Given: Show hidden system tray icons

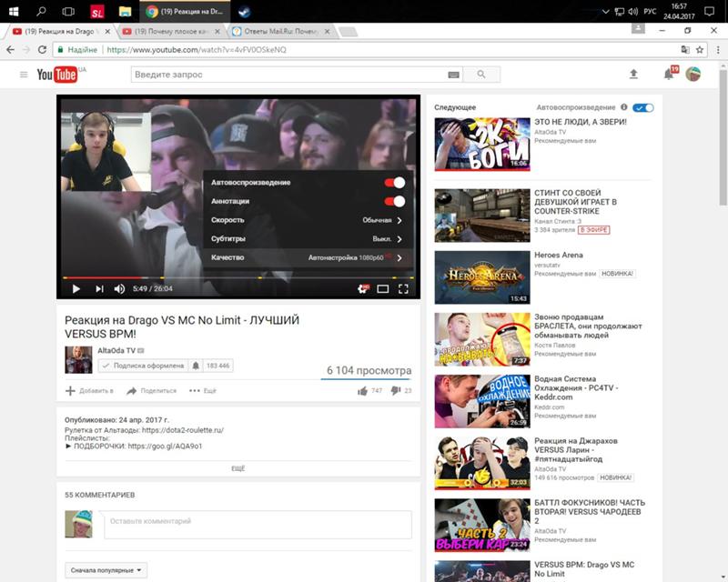Looking at the screenshot, I should (605, 12).
